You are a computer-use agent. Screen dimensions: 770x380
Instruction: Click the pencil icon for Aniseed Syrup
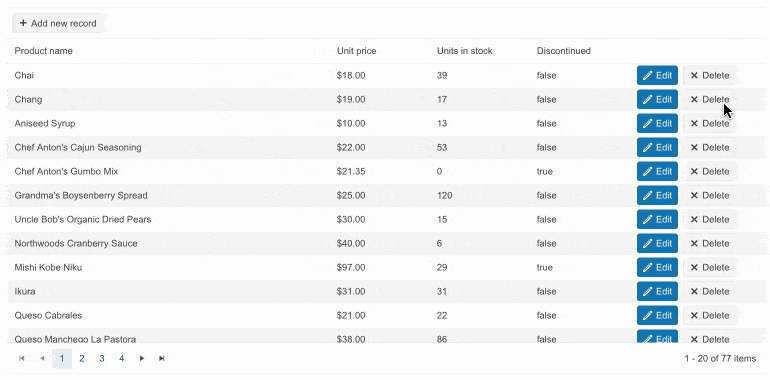[x=648, y=123]
